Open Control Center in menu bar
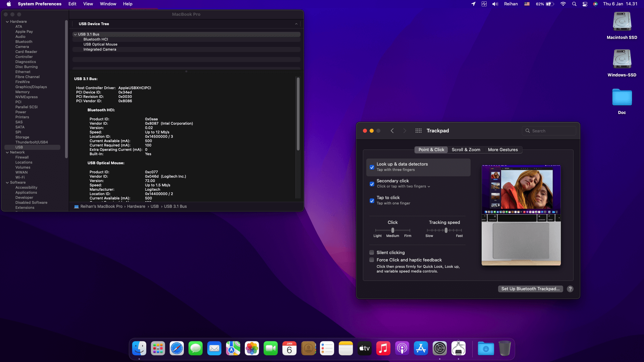This screenshot has width=644, height=362. click(585, 4)
